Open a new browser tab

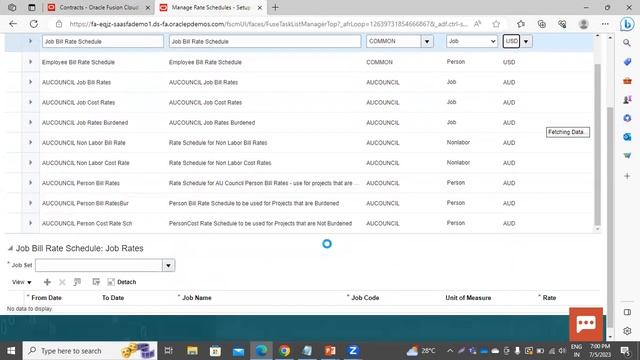point(275,7)
